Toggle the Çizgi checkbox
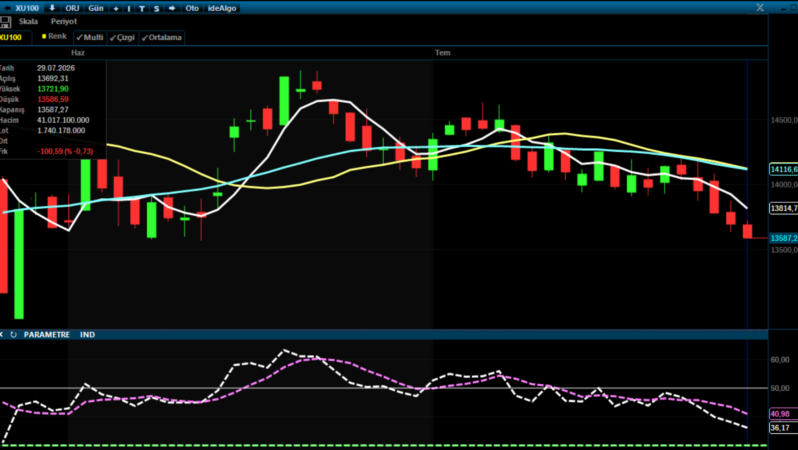The image size is (798, 450). click(122, 37)
